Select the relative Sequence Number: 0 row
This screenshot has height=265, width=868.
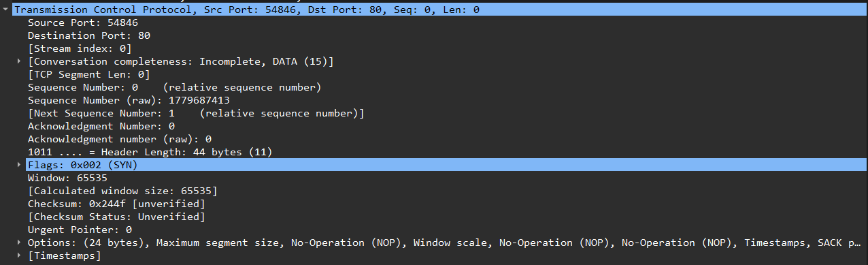[174, 87]
